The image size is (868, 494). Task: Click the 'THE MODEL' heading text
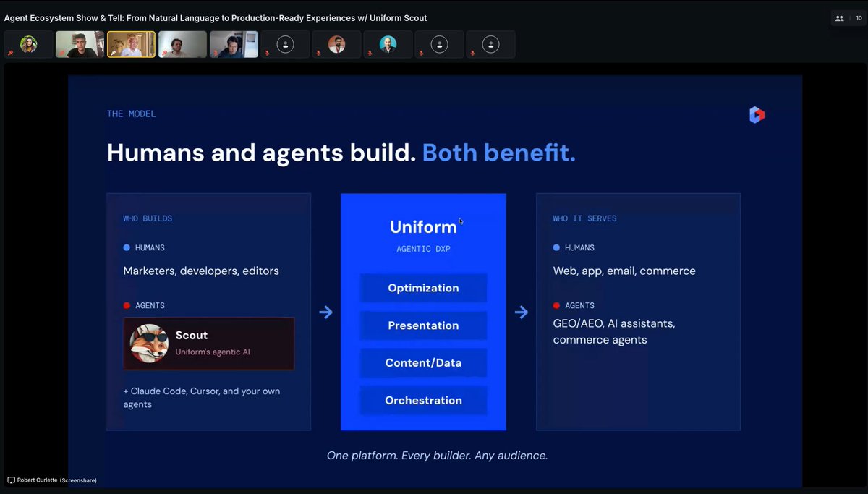131,114
